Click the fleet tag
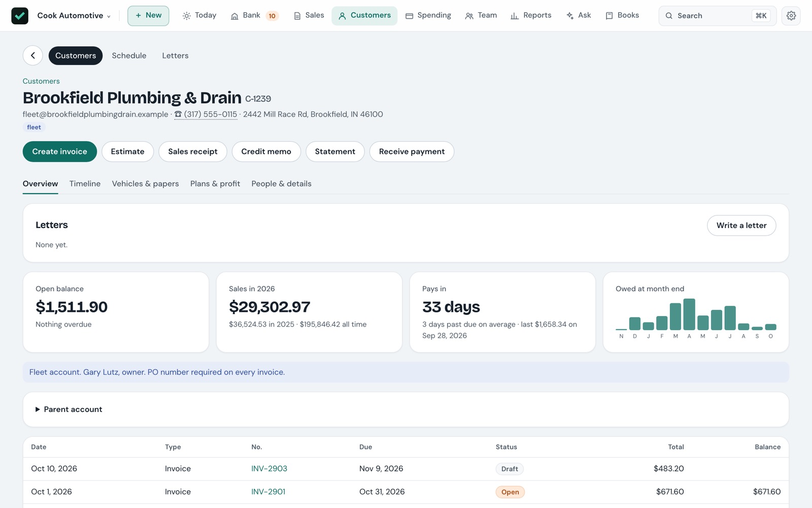This screenshot has height=508, width=812. coord(34,128)
